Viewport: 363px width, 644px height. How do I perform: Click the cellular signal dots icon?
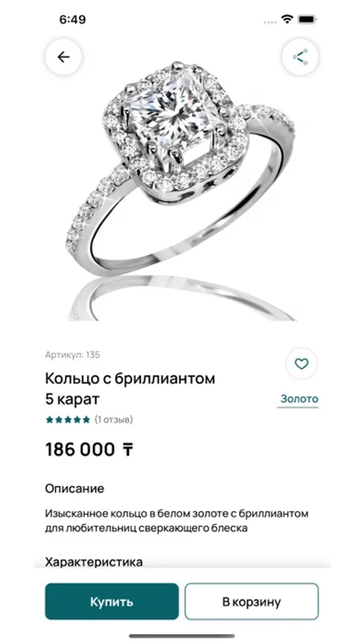(270, 21)
